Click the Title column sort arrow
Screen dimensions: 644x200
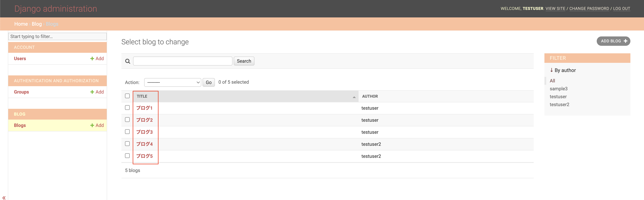pos(354,97)
